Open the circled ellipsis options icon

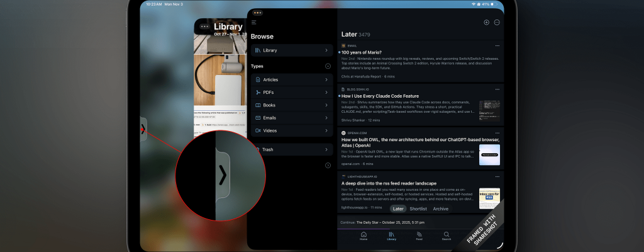point(497,22)
